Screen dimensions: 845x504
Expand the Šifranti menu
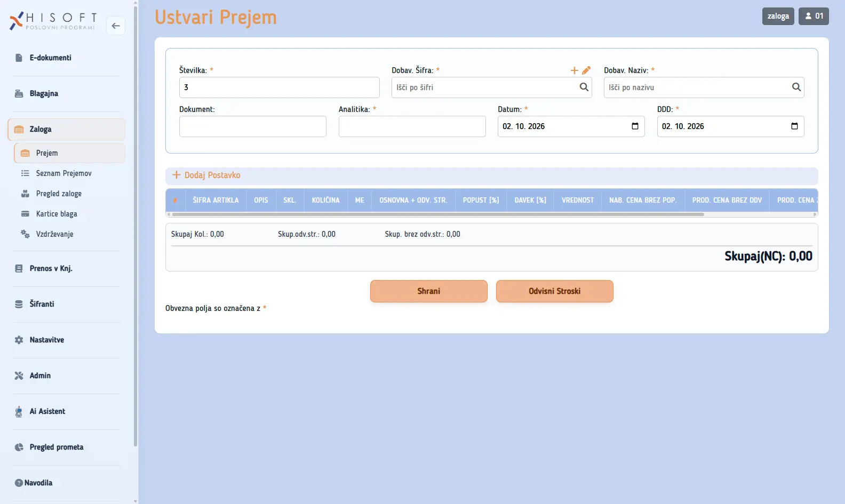pos(66,304)
